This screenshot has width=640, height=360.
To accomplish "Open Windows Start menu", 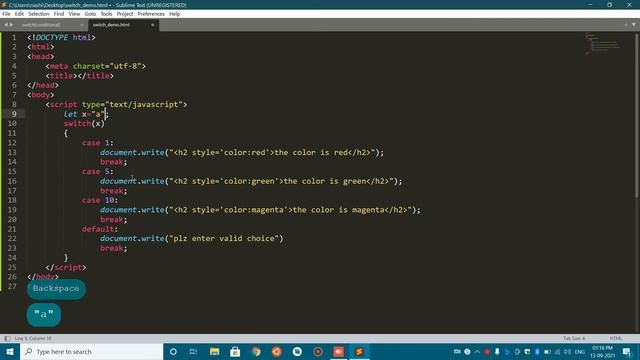I will tap(10, 351).
